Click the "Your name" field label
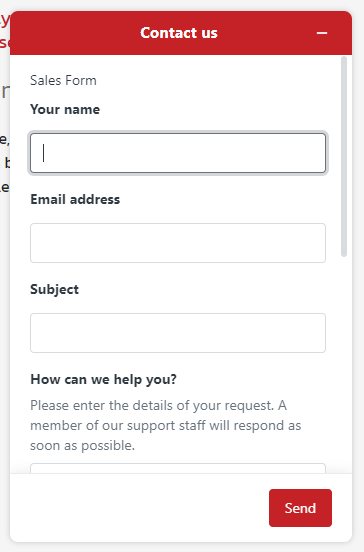 pos(65,109)
